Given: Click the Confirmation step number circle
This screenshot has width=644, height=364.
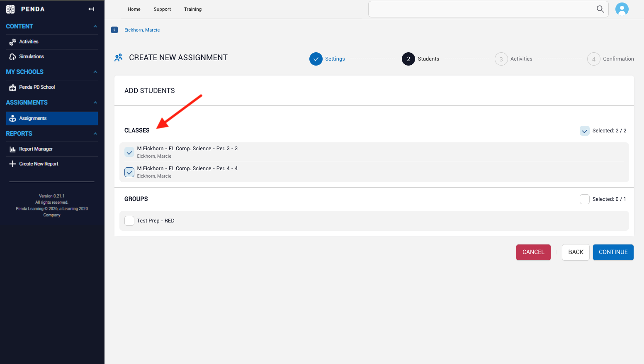Looking at the screenshot, I should click(x=593, y=59).
